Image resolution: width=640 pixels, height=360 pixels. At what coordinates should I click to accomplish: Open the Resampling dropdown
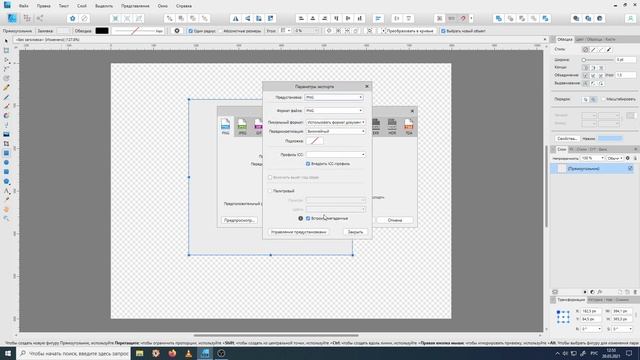coord(336,131)
